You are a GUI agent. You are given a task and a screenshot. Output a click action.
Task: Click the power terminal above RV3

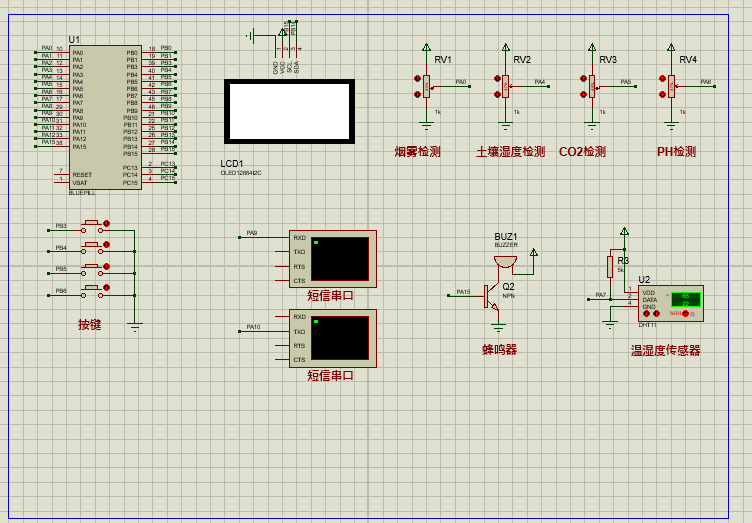(592, 47)
